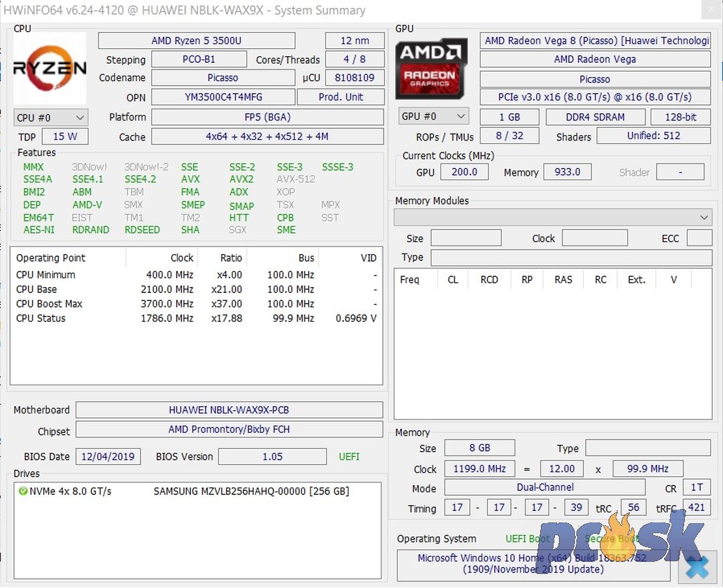Viewport: 723px width, 588px height.
Task: Click the 12 nm process field
Action: tap(355, 41)
